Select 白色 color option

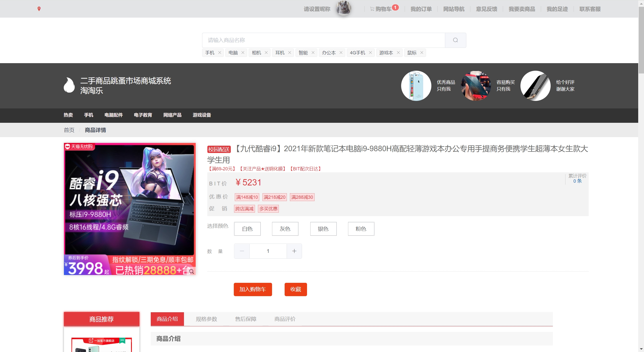(247, 229)
